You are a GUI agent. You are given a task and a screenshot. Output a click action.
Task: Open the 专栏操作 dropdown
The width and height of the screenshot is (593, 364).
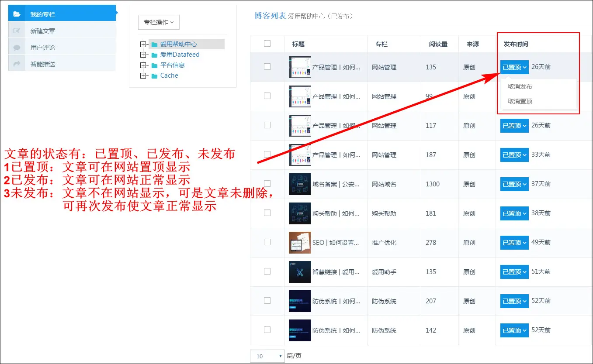point(159,22)
